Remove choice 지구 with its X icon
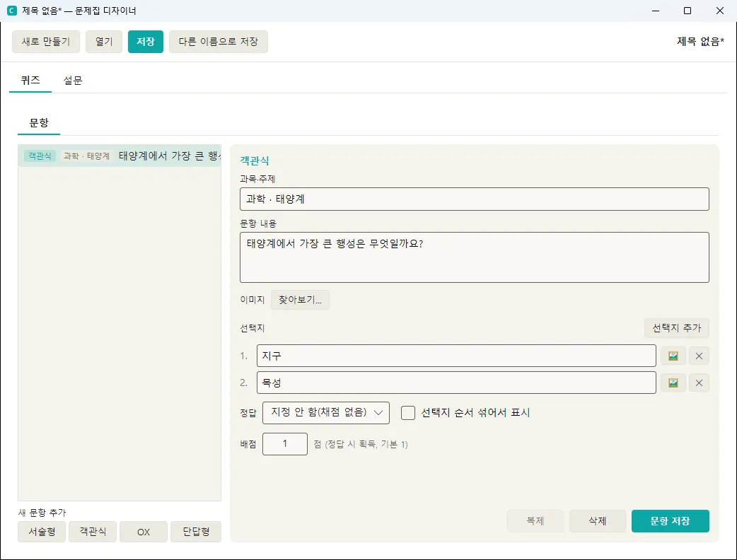Viewport: 737px width, 560px height. click(699, 356)
